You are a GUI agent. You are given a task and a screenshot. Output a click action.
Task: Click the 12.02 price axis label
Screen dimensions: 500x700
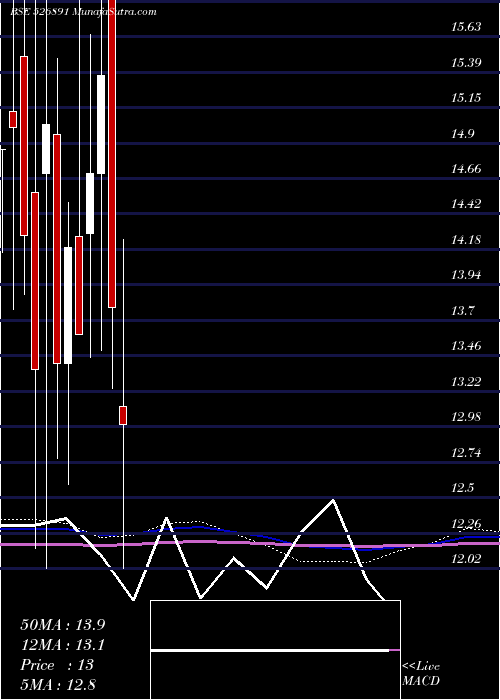466,559
